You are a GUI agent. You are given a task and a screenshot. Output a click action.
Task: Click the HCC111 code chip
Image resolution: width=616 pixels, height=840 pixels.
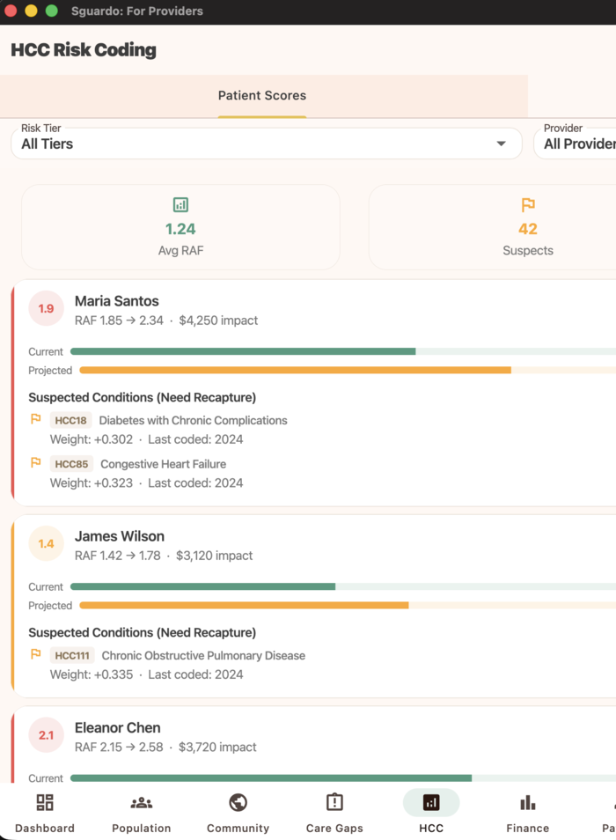(72, 656)
